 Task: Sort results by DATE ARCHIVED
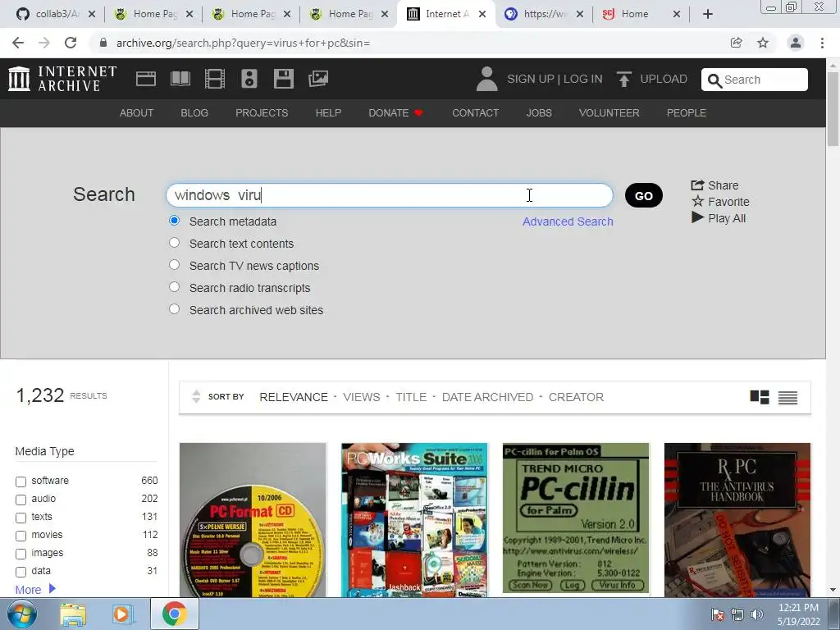point(487,397)
